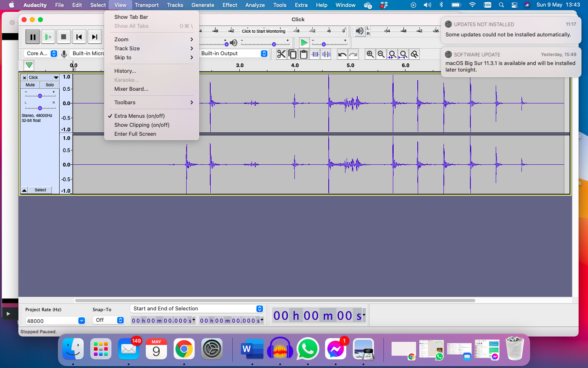Close the Click track with X
This screenshot has height=368, width=588.
pyautogui.click(x=24, y=78)
